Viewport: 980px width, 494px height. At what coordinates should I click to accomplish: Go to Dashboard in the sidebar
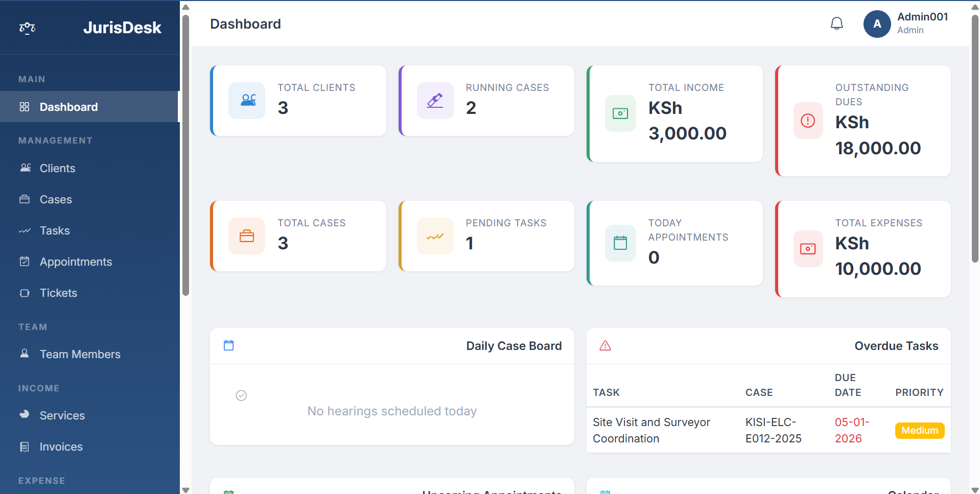89,107
